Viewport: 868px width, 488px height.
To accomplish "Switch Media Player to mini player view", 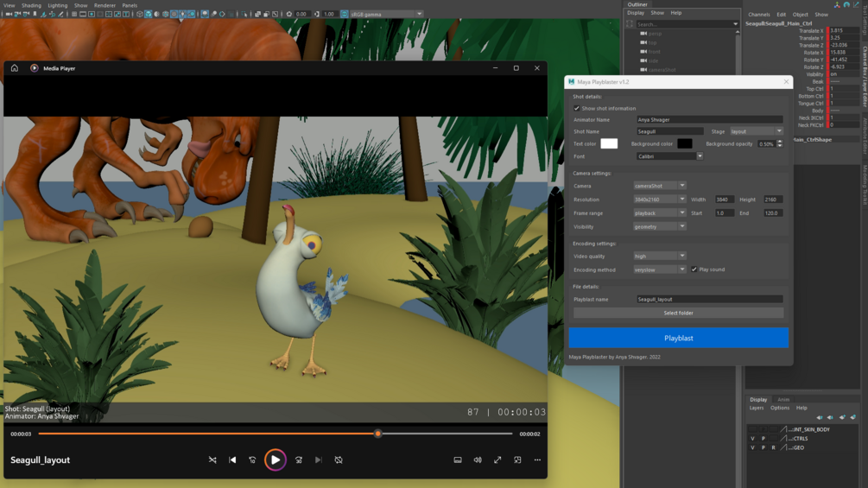I will tap(517, 459).
